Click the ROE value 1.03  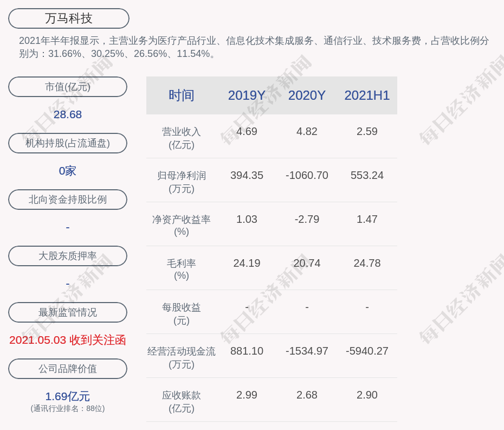pos(247,220)
